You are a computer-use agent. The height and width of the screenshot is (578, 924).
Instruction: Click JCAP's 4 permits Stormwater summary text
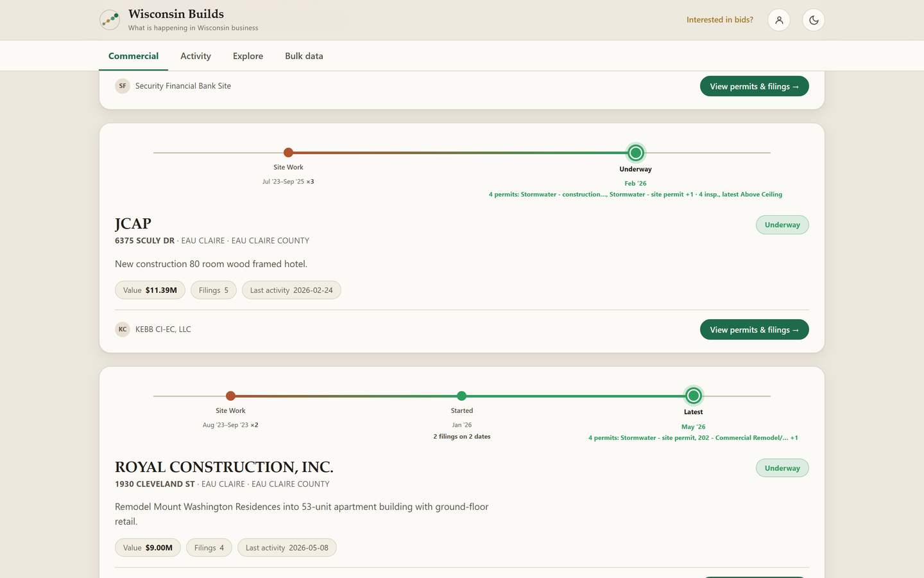[x=635, y=195]
